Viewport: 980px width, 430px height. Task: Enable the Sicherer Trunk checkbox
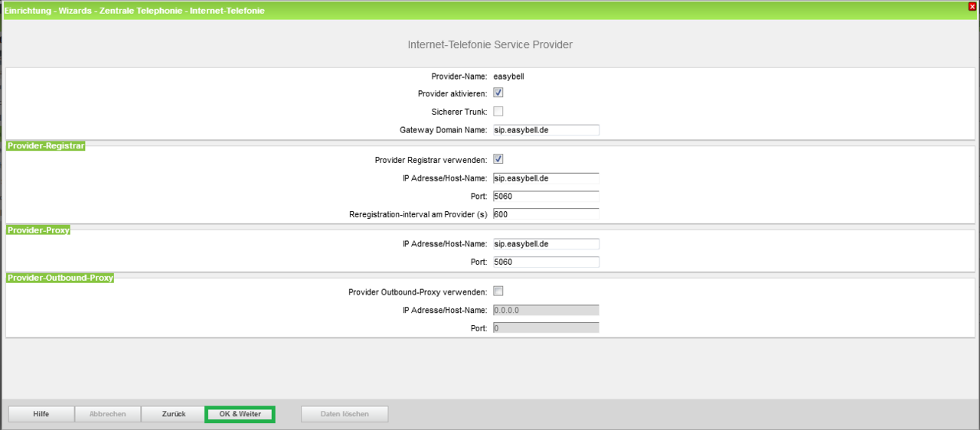498,112
